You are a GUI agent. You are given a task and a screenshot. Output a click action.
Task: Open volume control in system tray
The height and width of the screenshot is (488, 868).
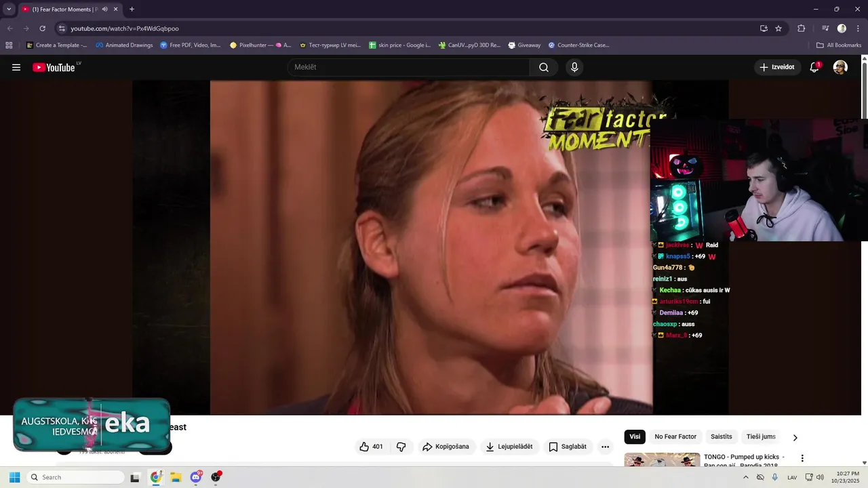[x=820, y=477]
